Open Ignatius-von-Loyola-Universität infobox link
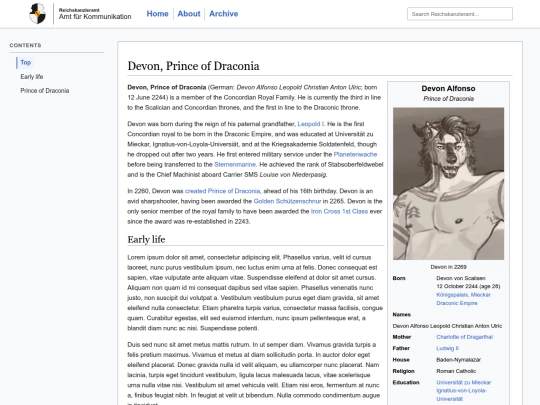Viewport: 540px width, 405px height. [461, 395]
